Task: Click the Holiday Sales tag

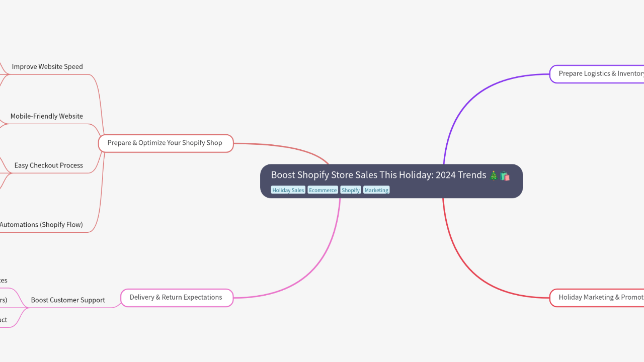Action: (x=288, y=190)
